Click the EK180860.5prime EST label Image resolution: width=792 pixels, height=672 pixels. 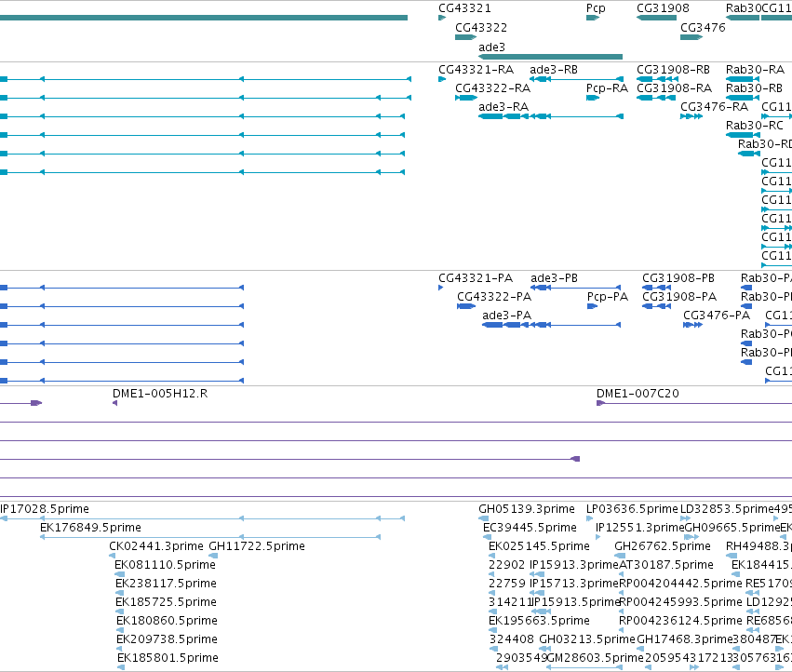coord(167,621)
